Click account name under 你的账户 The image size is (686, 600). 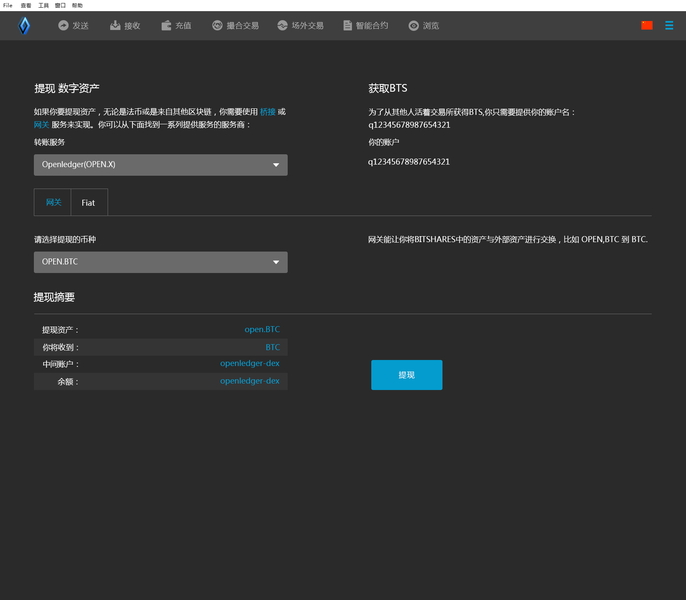point(409,161)
